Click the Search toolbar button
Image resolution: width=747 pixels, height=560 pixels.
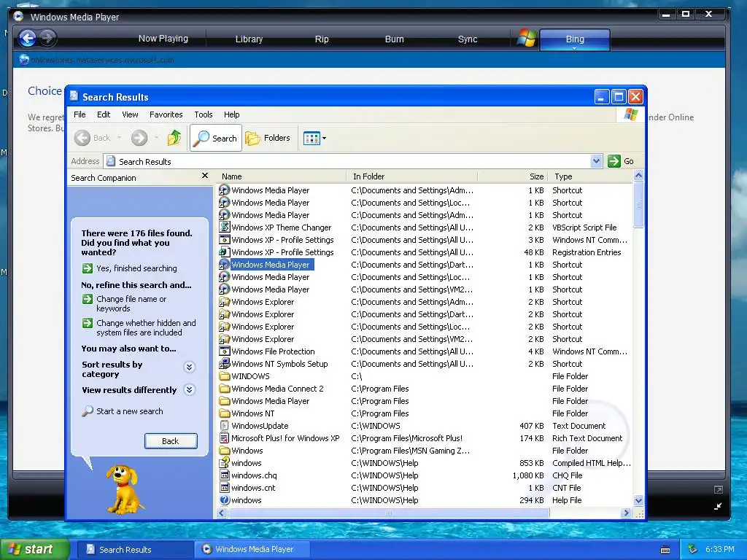(216, 138)
